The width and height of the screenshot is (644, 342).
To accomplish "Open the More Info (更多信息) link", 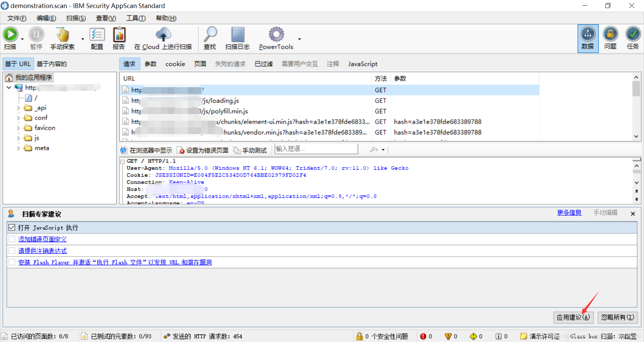I will (569, 213).
